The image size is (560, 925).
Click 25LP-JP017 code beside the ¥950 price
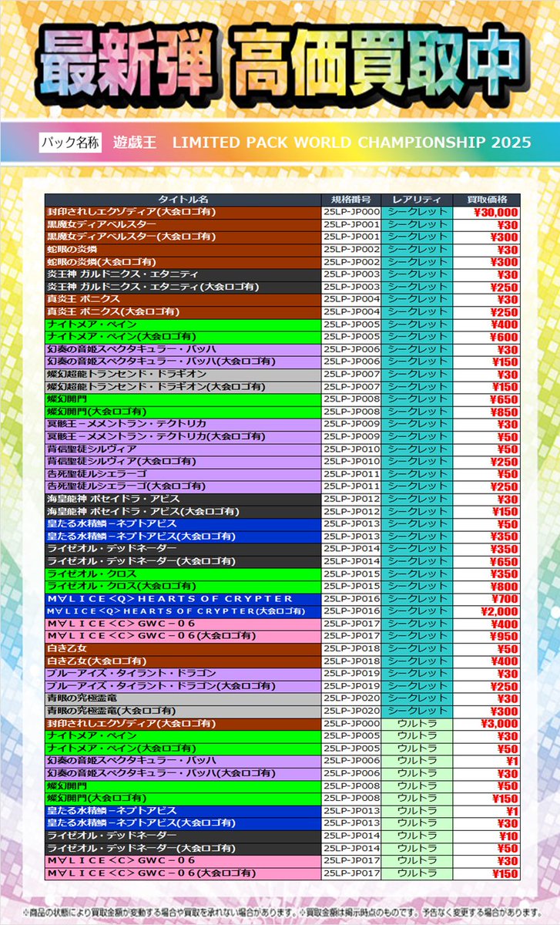tap(350, 636)
